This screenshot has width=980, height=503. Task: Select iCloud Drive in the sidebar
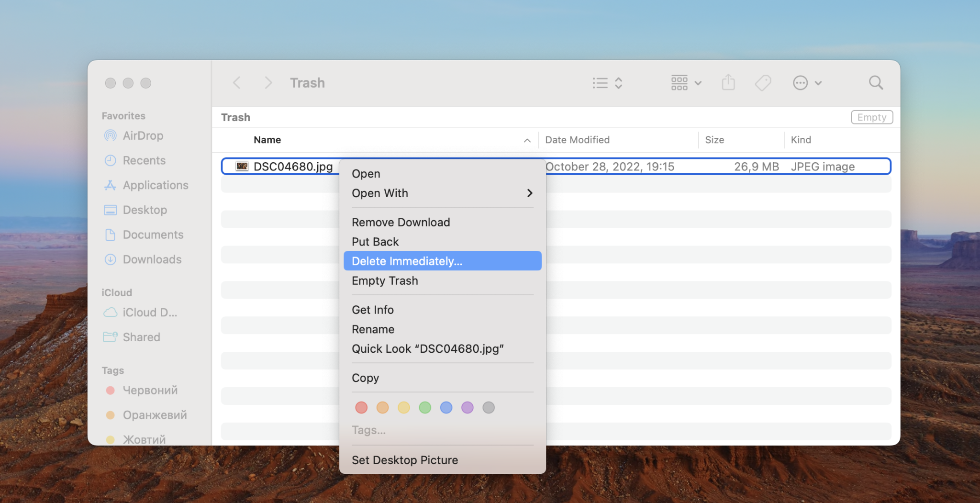coord(149,312)
